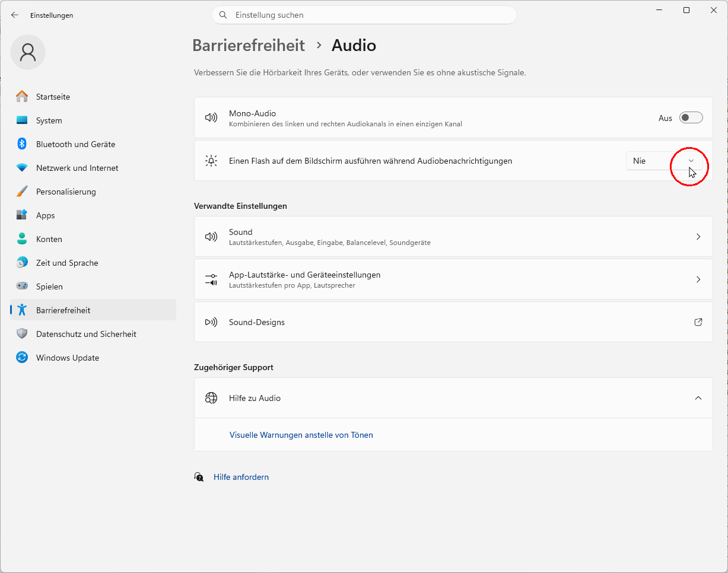Open Netzwerk und Internet category
Viewport: 728px width, 573px height.
coord(93,168)
